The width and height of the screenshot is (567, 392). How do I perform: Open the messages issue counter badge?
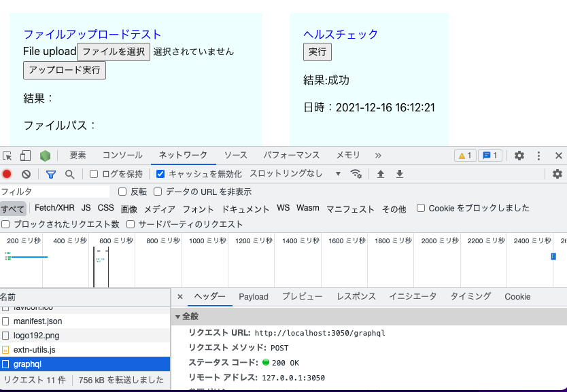pos(490,156)
